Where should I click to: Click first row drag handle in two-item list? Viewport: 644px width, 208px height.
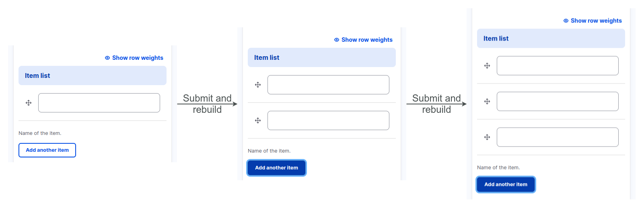coord(258,85)
